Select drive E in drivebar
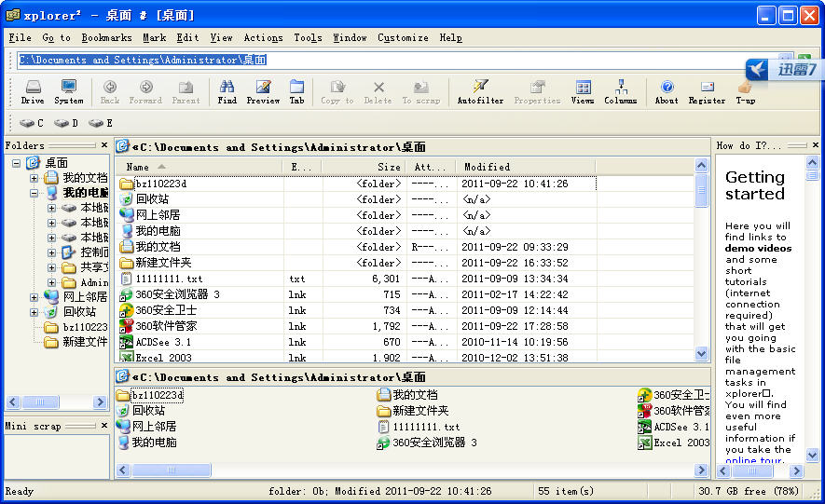Screen dimensions: 825x504 101,123
